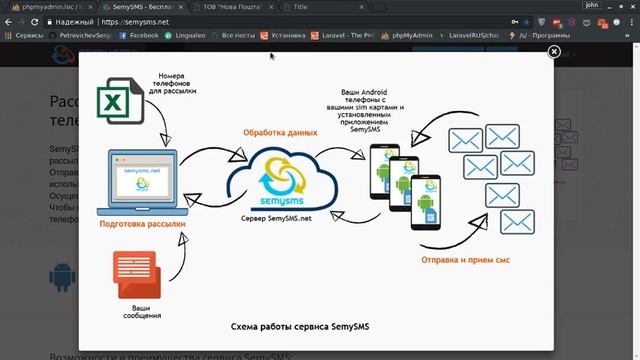Click the text "Подготовка рассылки"
The width and height of the screenshot is (640, 360).
(x=142, y=224)
